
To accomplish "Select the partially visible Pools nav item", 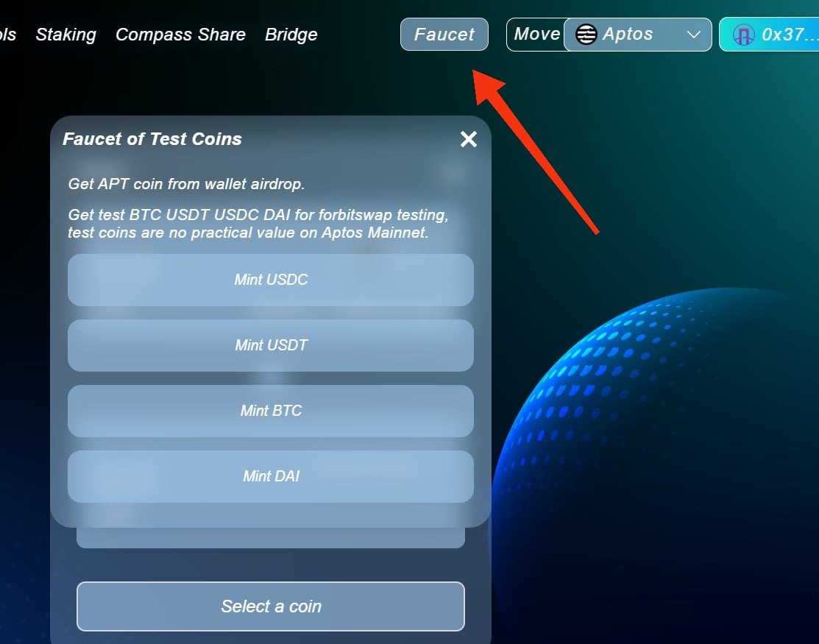I will coord(8,35).
